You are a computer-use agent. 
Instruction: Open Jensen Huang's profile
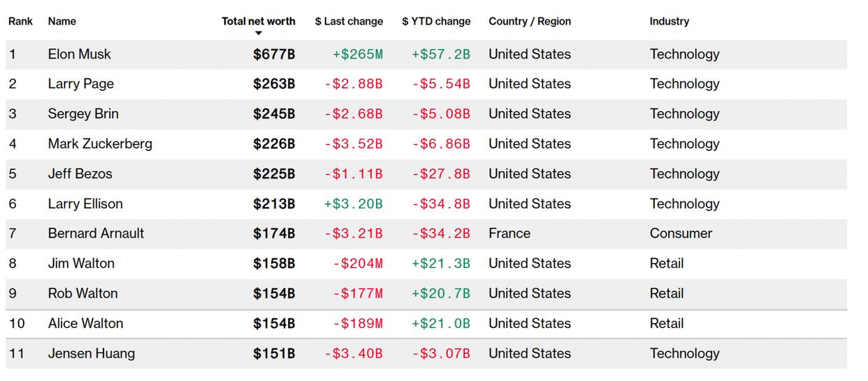coord(91,354)
